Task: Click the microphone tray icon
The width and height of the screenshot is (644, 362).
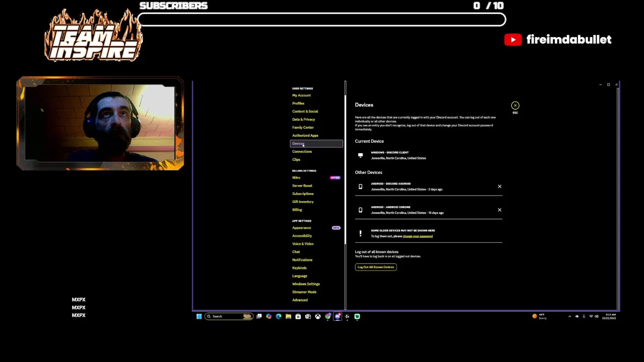Action: tap(584, 316)
